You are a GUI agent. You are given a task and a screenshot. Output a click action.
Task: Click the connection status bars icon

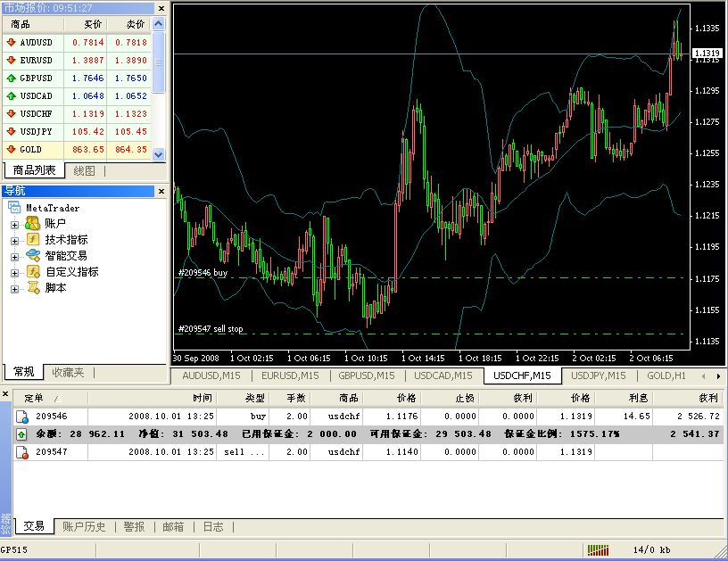(x=597, y=549)
